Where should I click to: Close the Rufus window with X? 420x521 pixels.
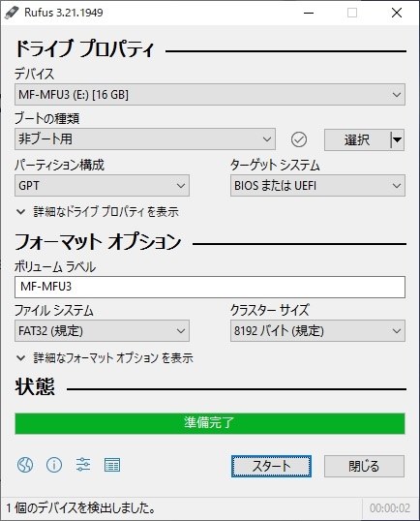397,13
